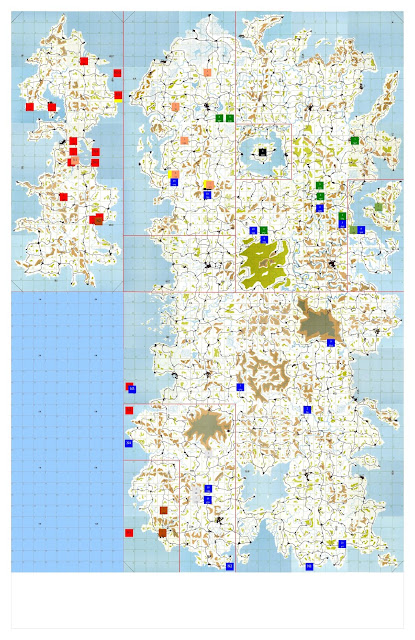Click the southernmost lone salmon counter without yellow strip
This screenshot has width=415, height=640.
(x=184, y=141)
